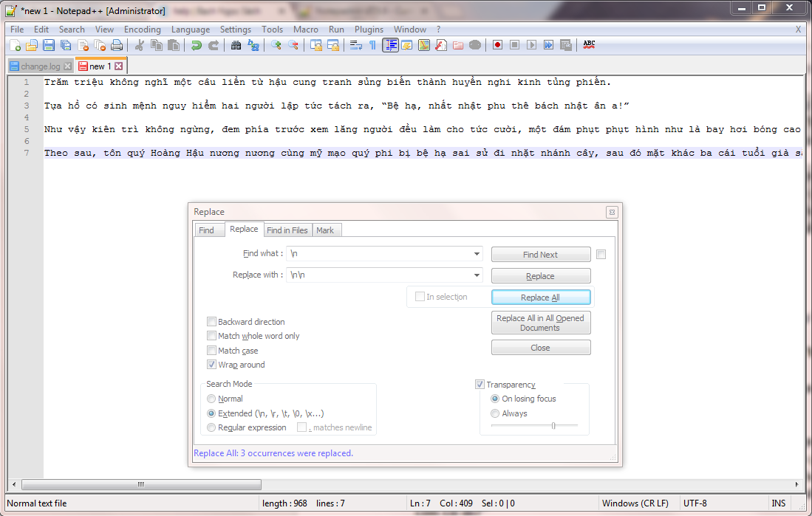Click the Undo arrow icon
812x516 pixels.
click(x=196, y=45)
